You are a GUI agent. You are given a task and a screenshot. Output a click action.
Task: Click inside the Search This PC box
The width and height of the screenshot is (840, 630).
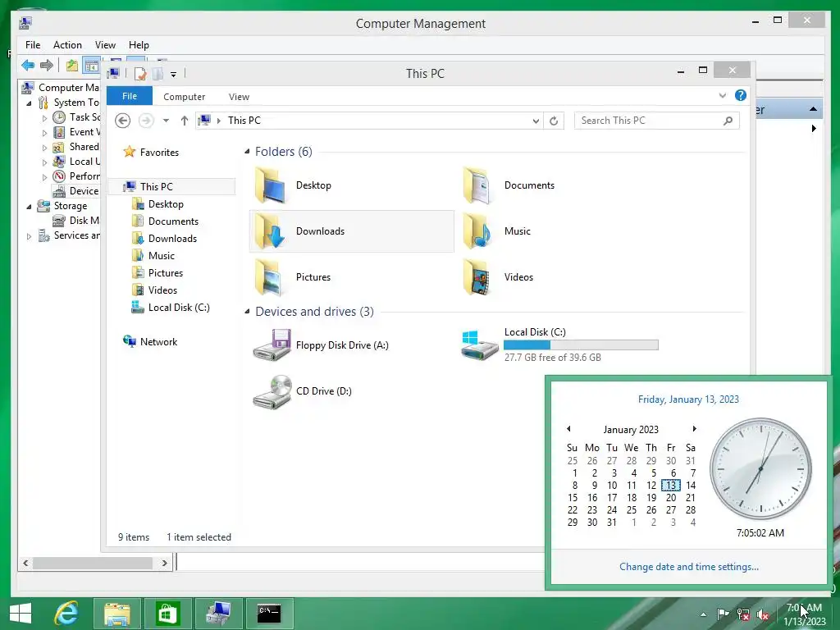pos(657,121)
